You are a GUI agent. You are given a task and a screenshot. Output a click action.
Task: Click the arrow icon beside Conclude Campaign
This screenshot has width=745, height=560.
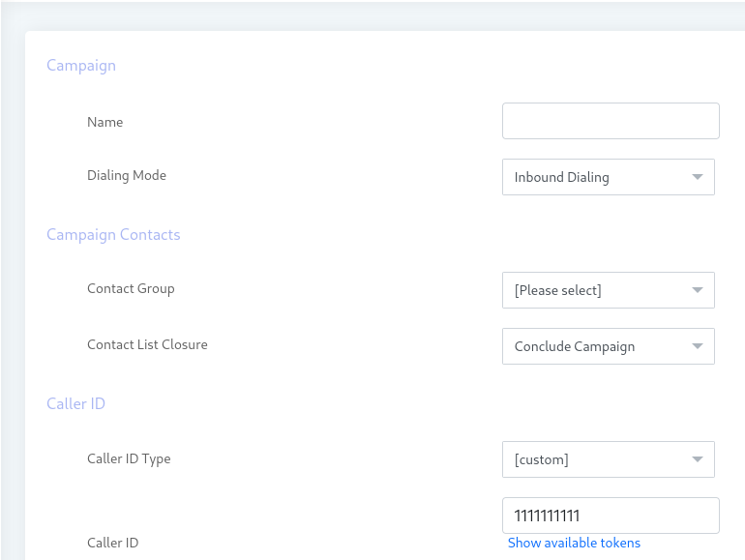click(698, 346)
